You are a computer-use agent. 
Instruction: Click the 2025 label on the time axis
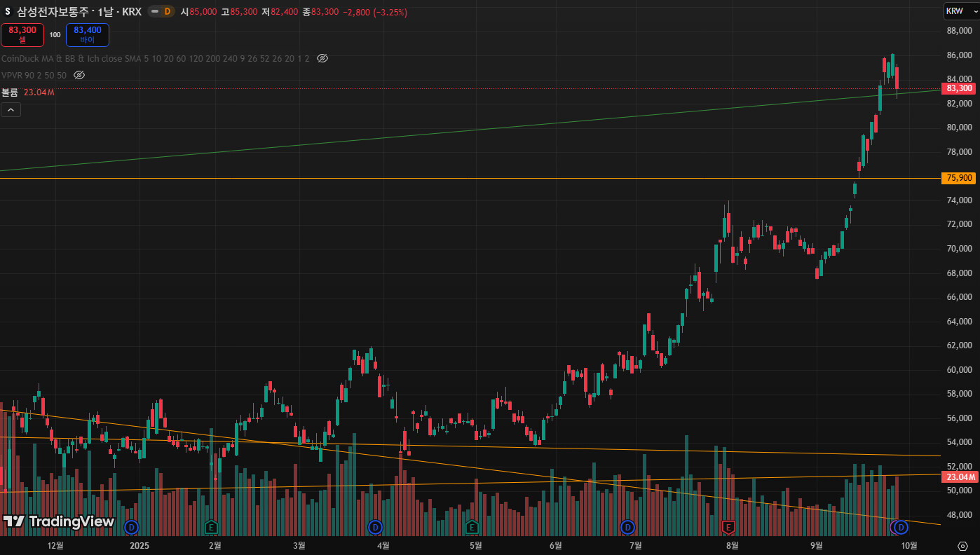(x=139, y=545)
